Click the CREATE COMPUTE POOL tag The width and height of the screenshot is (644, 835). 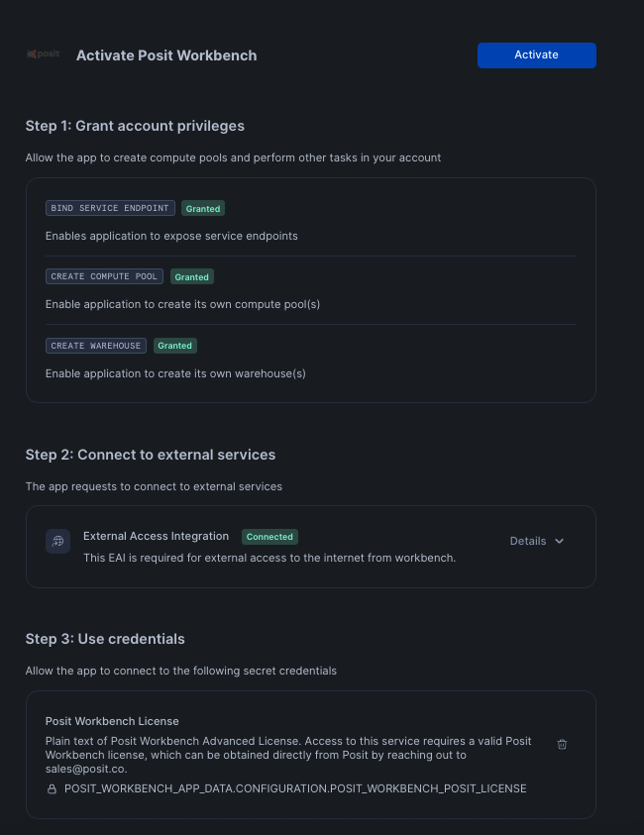pos(104,276)
